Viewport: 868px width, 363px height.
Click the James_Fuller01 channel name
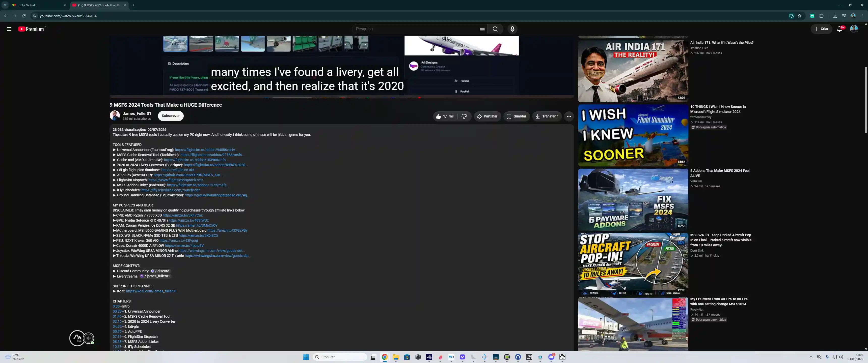[x=137, y=113]
